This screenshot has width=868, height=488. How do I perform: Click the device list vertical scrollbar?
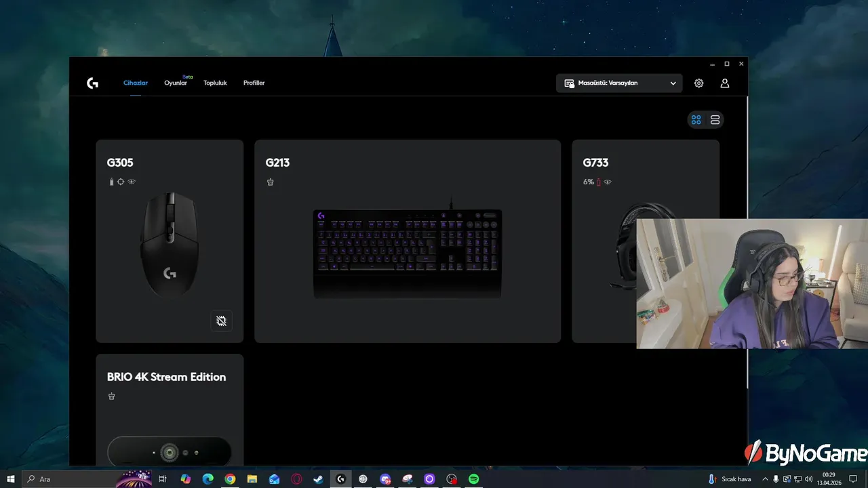click(747, 242)
